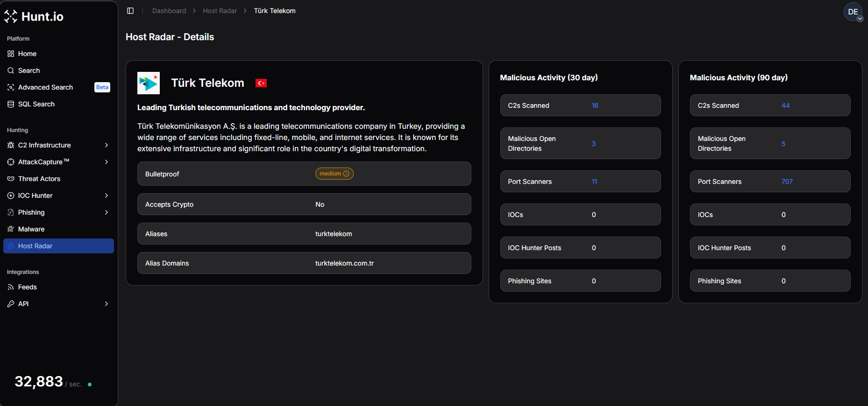Click the Phishing sidebar icon
Viewport: 868px width, 406px height.
pos(11,212)
